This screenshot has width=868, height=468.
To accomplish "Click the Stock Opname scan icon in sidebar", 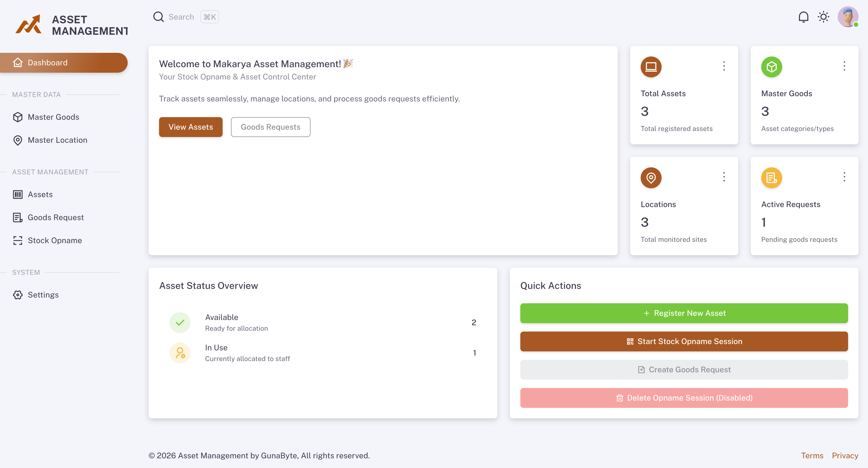I will coord(18,240).
